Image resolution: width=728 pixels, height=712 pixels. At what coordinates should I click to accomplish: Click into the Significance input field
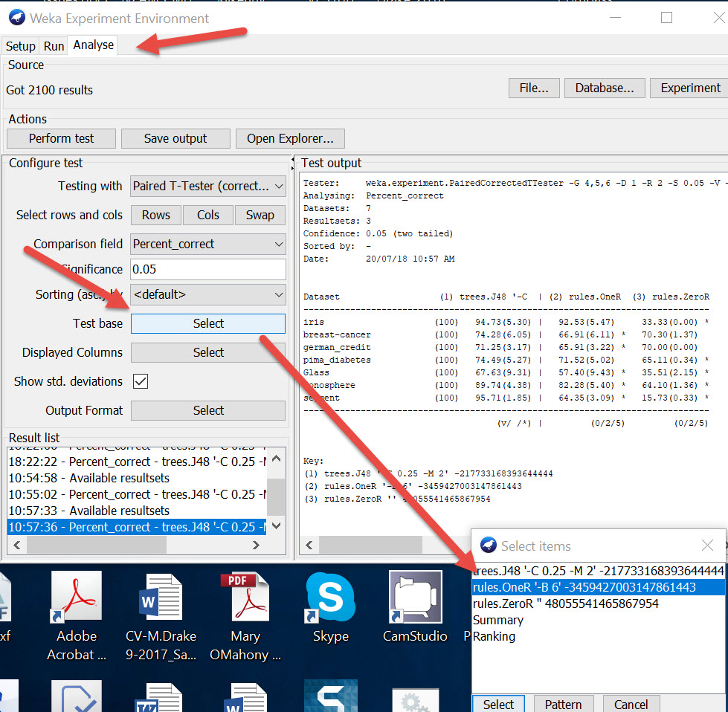coord(208,269)
